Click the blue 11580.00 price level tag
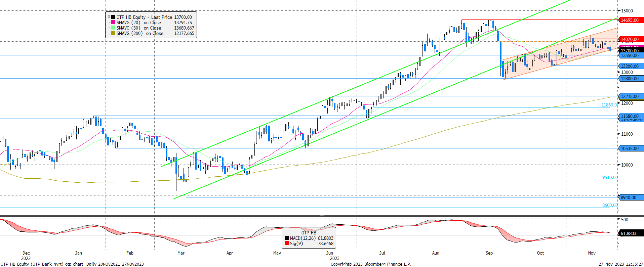Viewport: 644px width, 267px height. point(631,116)
